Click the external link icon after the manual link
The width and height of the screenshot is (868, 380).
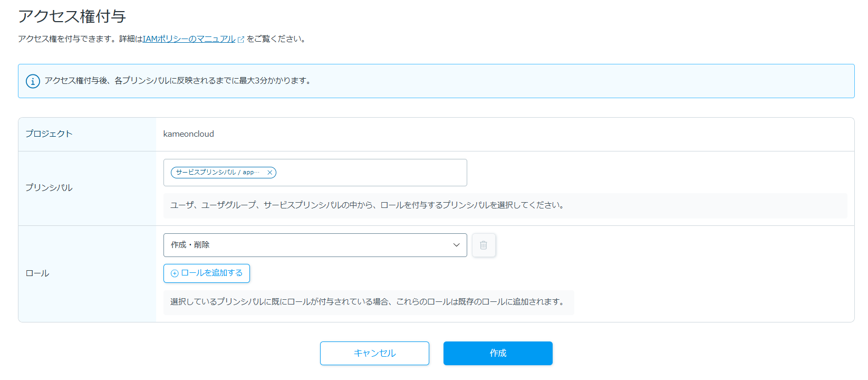(x=241, y=40)
